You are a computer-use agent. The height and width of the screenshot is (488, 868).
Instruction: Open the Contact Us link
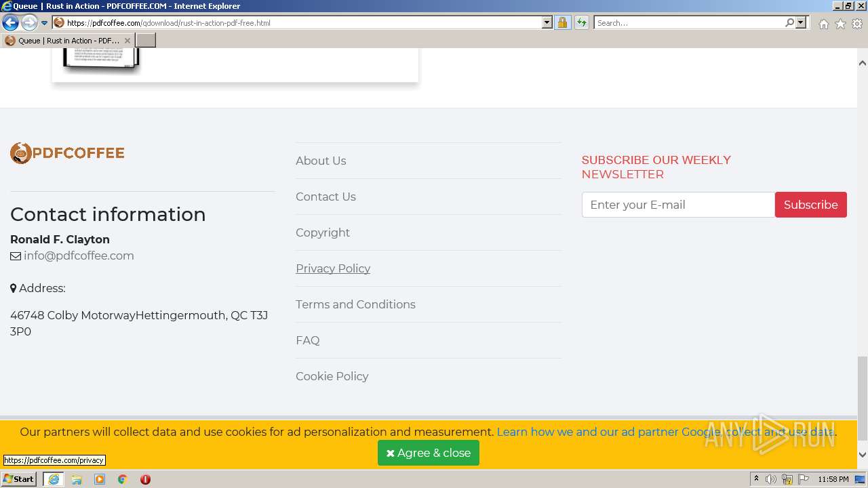coord(325,197)
